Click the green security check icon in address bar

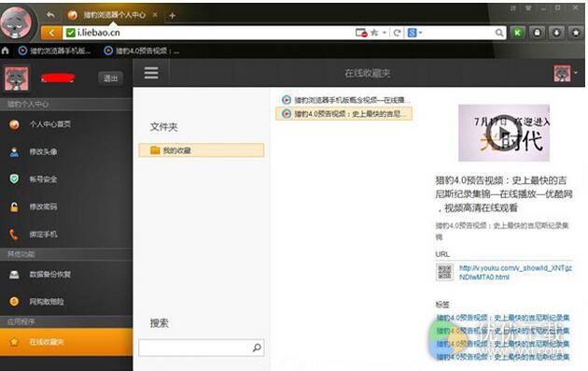(71, 33)
